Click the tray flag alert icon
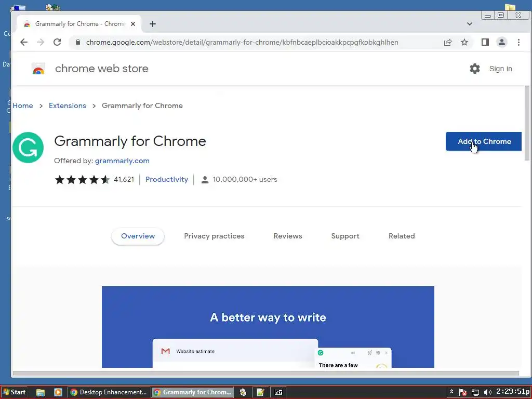This screenshot has width=532, height=399. pyautogui.click(x=463, y=392)
